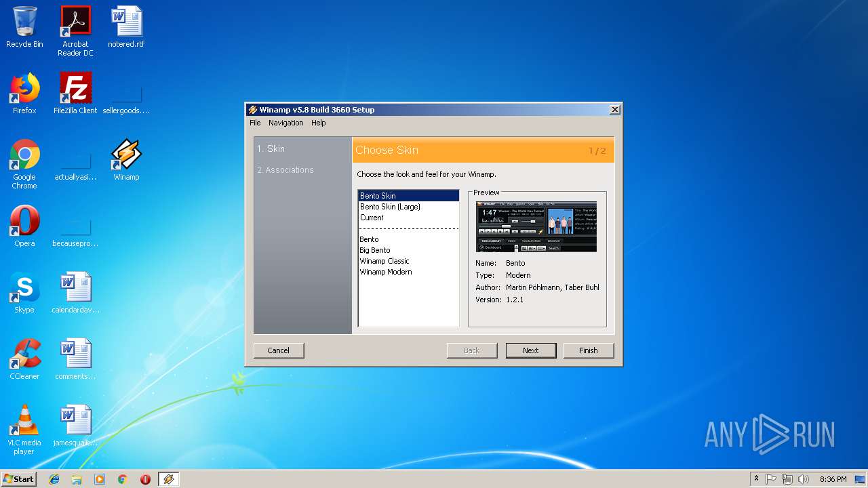The height and width of the screenshot is (488, 868).
Task: Open the jamesqualit Word document icon
Action: click(x=75, y=426)
